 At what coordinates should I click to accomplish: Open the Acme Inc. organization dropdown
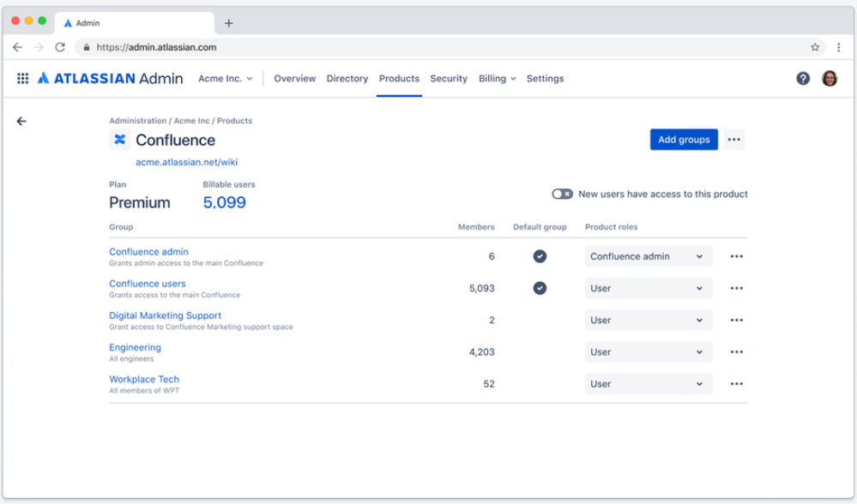[225, 79]
